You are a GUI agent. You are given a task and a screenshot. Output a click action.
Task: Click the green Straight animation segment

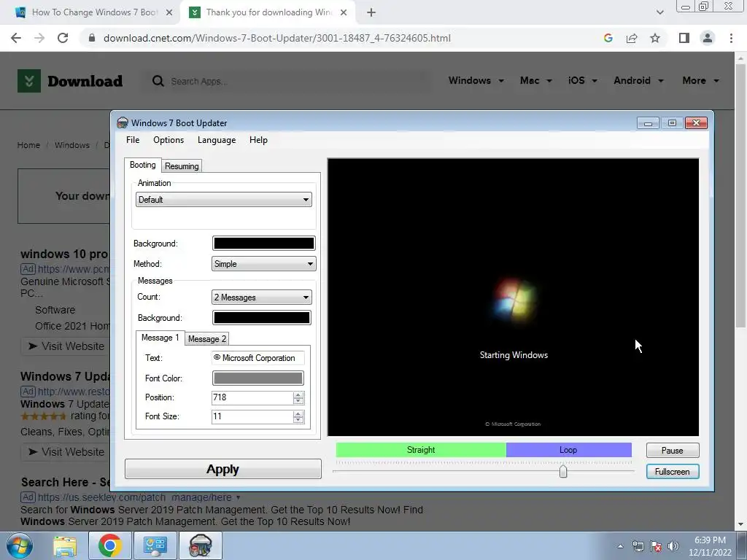(x=421, y=449)
